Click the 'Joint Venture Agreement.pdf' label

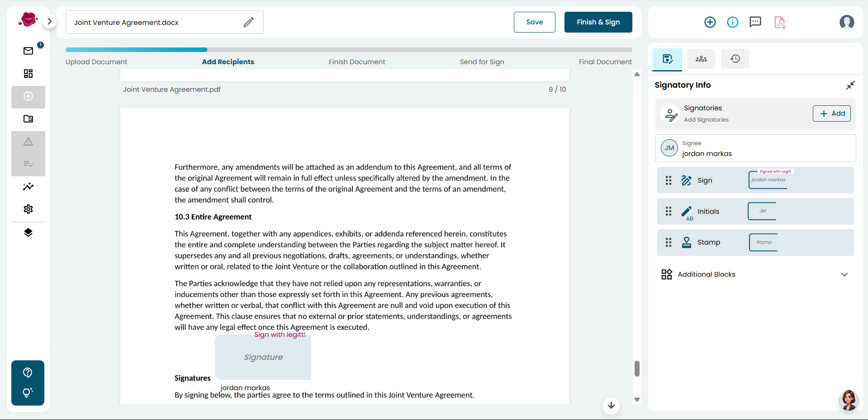coord(172,90)
